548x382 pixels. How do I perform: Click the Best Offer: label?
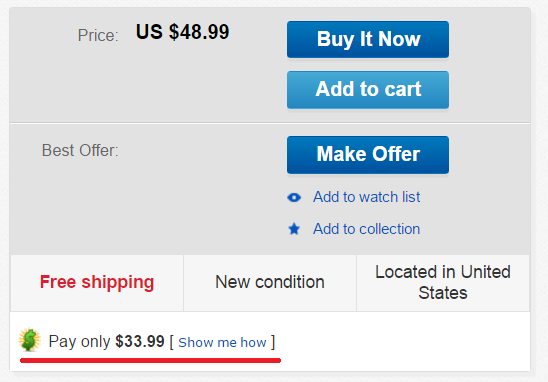[80, 151]
